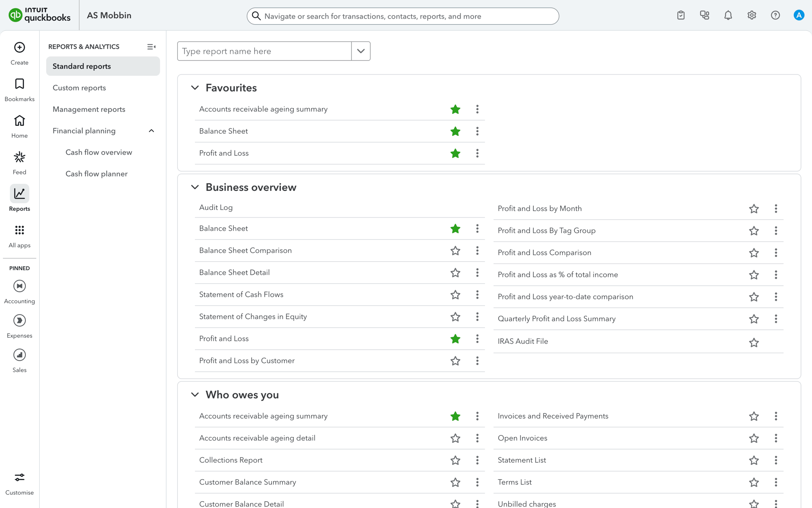Open the Terms List report
The image size is (812, 508).
[x=515, y=482]
